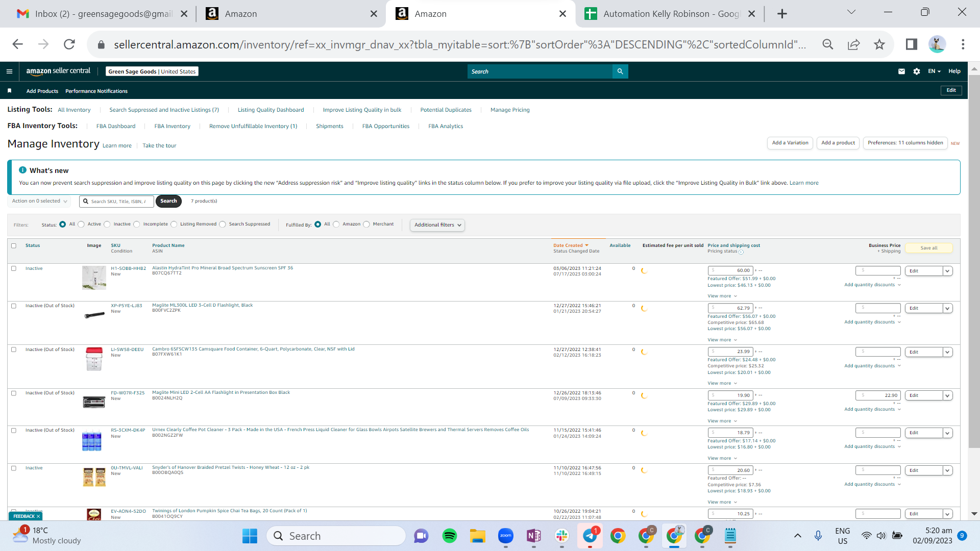Expand Edit dropdown arrow for Alastin sunscreen row
This screenshot has width=980, height=551.
(x=948, y=271)
